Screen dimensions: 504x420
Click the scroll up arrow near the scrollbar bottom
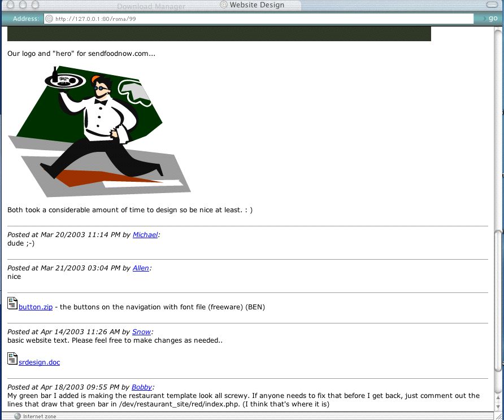[498, 399]
